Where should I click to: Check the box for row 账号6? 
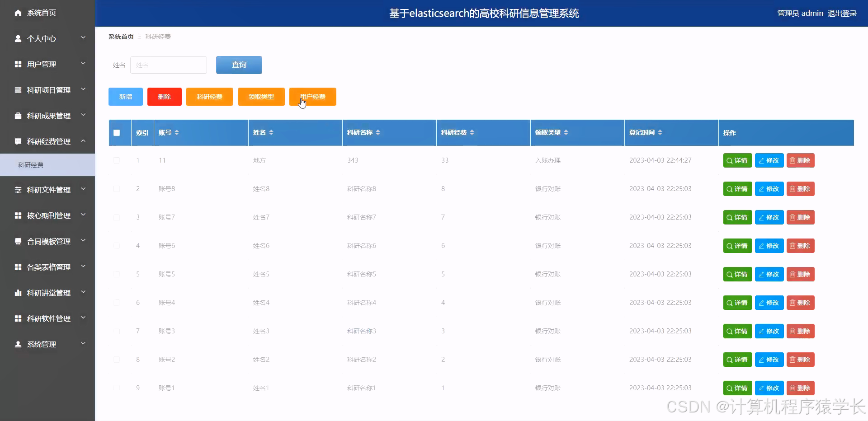(x=117, y=246)
